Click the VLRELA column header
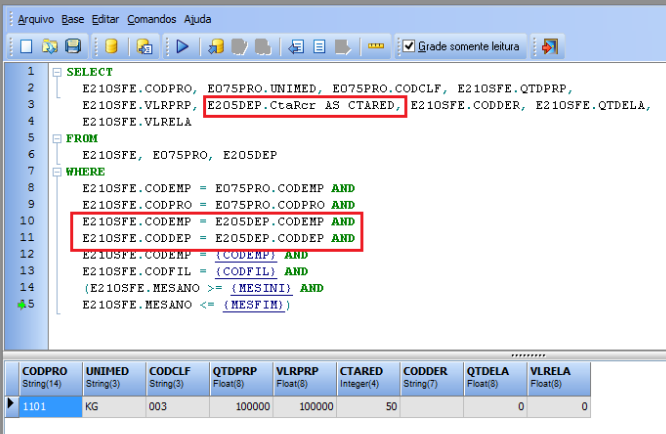The height and width of the screenshot is (434, 666). tap(559, 379)
